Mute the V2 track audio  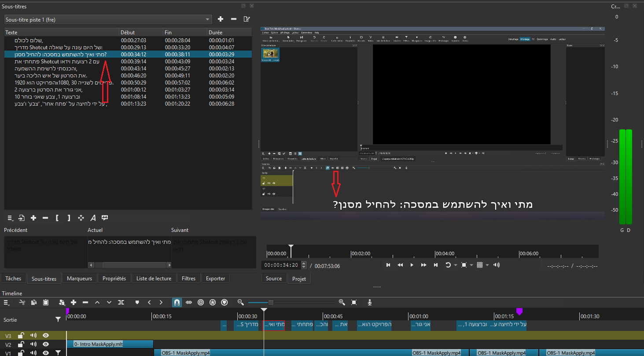pos(33,345)
